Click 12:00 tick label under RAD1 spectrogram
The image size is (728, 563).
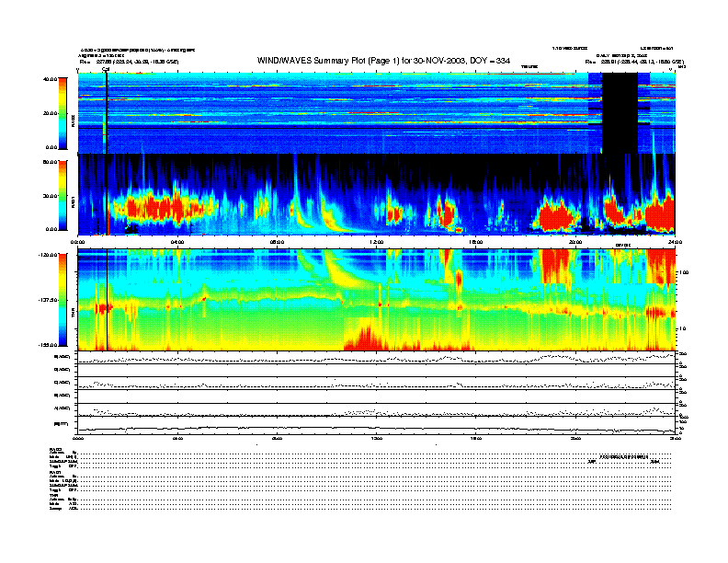click(377, 242)
